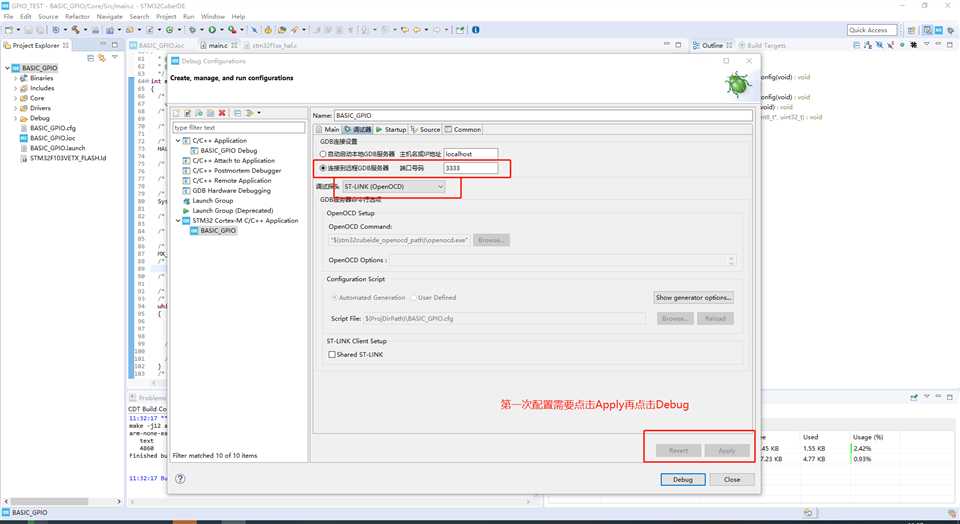The height and width of the screenshot is (524, 960).
Task: Select BASIC_GPIO Debug configuration in tree
Action: click(x=229, y=151)
